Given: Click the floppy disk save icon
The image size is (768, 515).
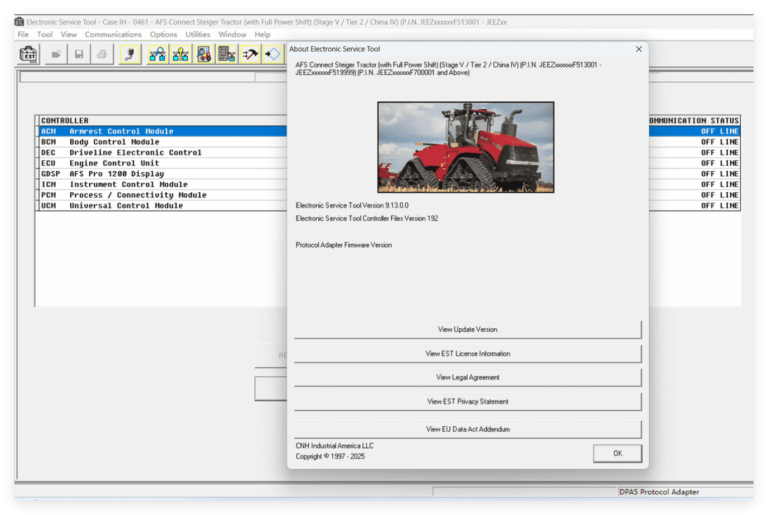Looking at the screenshot, I should pyautogui.click(x=79, y=54).
